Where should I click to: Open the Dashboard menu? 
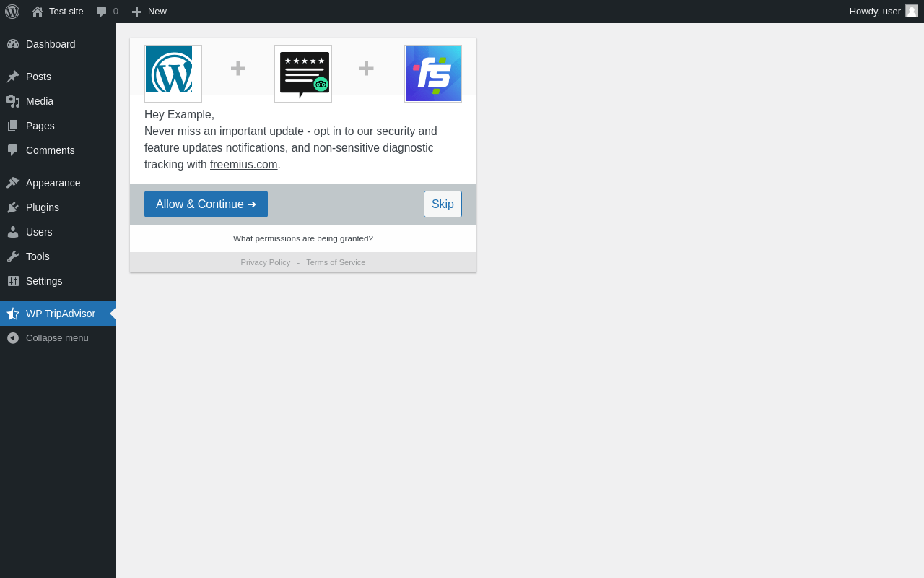click(x=58, y=44)
